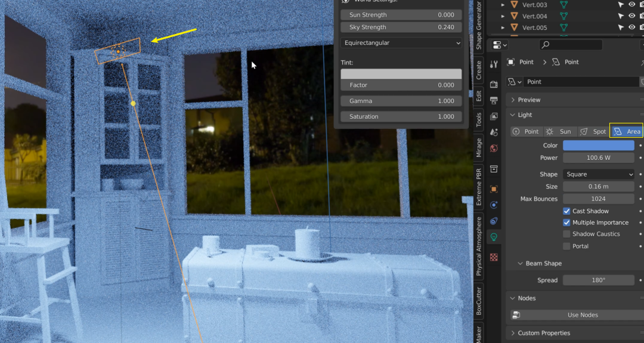This screenshot has height=343, width=644.
Task: Open the Object Constraints properties icon
Action: (x=494, y=221)
